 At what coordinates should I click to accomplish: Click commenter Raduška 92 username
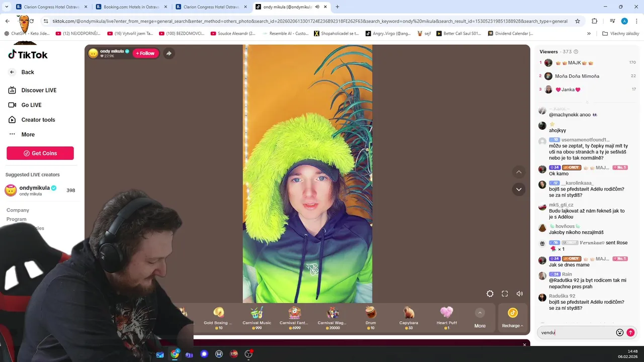(562, 296)
